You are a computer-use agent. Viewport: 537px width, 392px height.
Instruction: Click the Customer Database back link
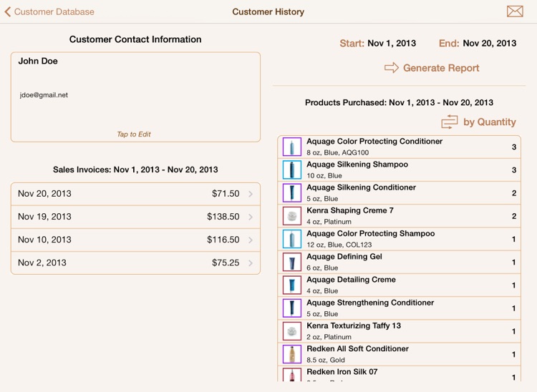pos(54,11)
